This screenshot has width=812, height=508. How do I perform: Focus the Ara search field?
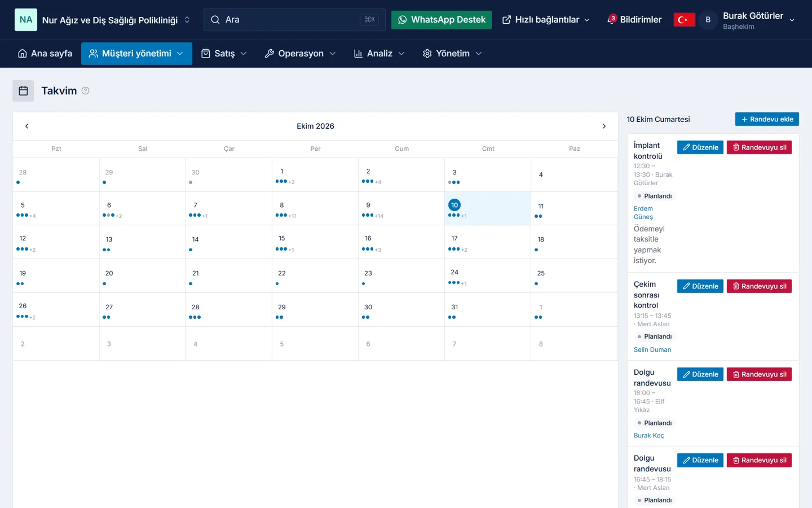click(294, 20)
